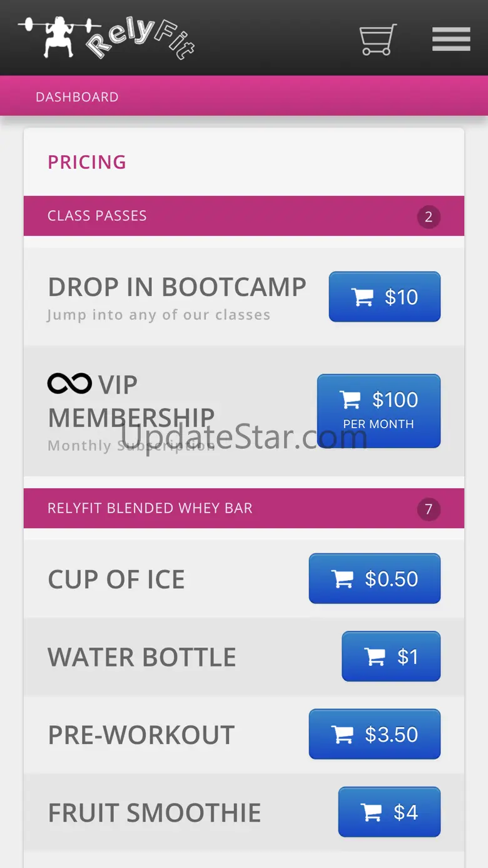Open the Pre-Workout item title
488x868 pixels.
pos(141,735)
